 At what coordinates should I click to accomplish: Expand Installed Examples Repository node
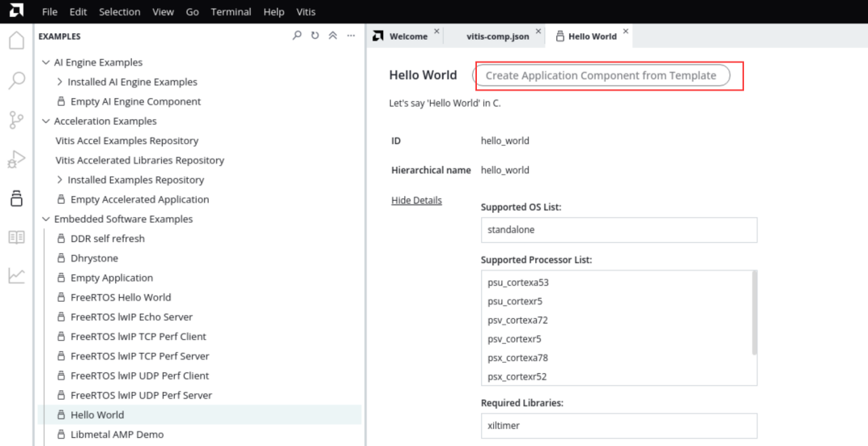(60, 180)
